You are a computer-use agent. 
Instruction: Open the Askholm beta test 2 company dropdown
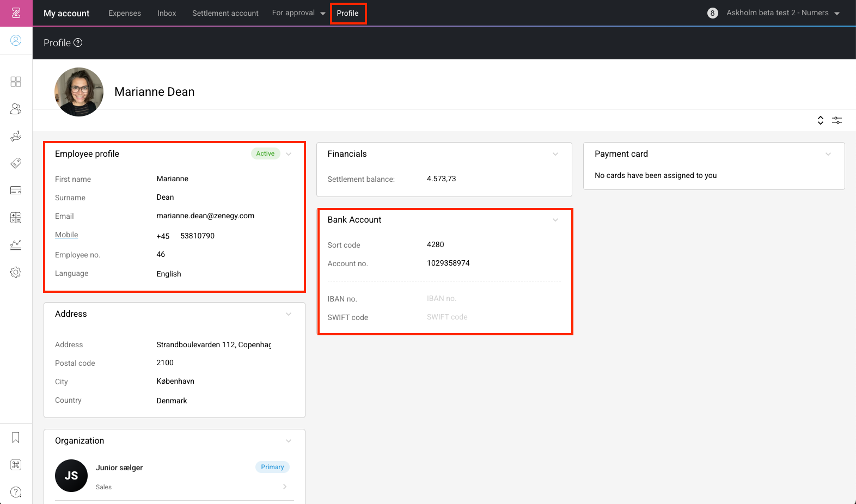point(783,13)
